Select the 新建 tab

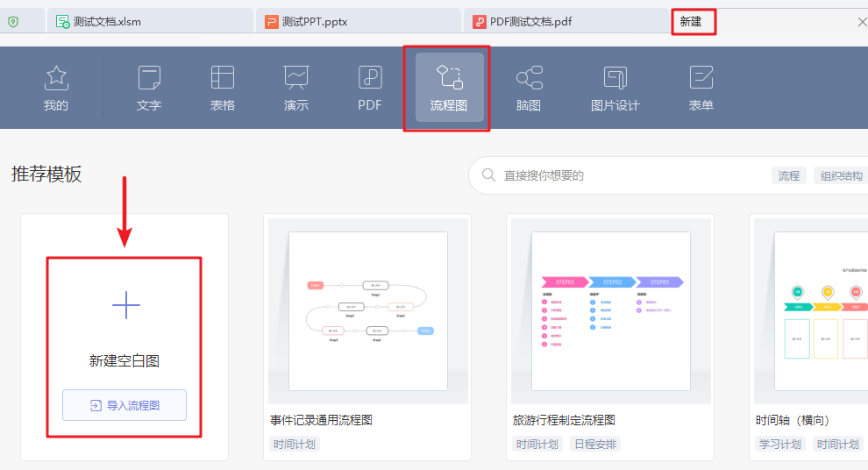tap(691, 22)
